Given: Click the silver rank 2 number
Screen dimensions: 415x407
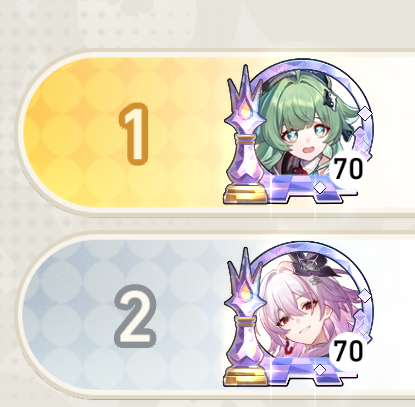Looking at the screenshot, I should pos(135,316).
